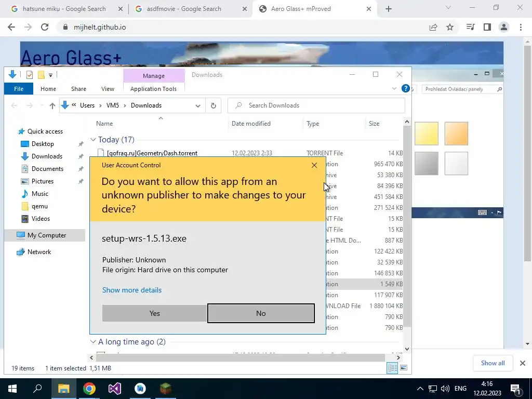This screenshot has width=532, height=399.
Task: Open the View ribbon tab
Action: (108, 89)
